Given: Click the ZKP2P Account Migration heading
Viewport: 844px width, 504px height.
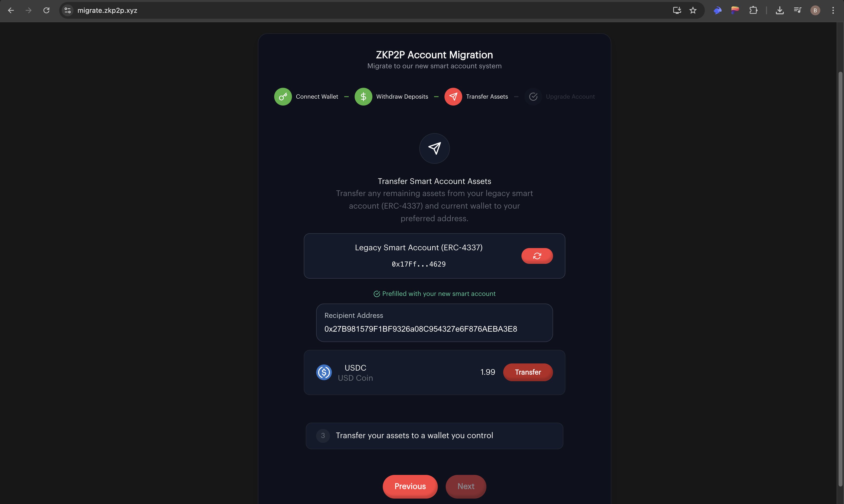Looking at the screenshot, I should tap(434, 55).
